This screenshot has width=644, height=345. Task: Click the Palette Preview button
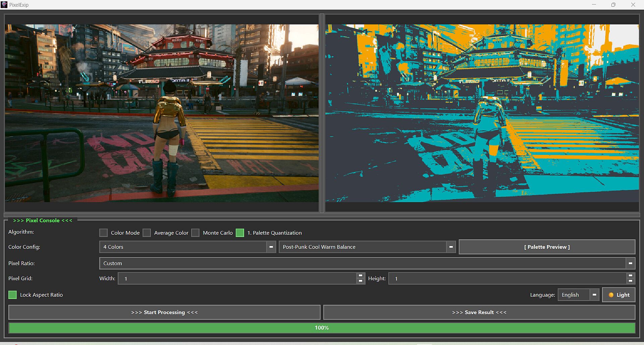547,247
